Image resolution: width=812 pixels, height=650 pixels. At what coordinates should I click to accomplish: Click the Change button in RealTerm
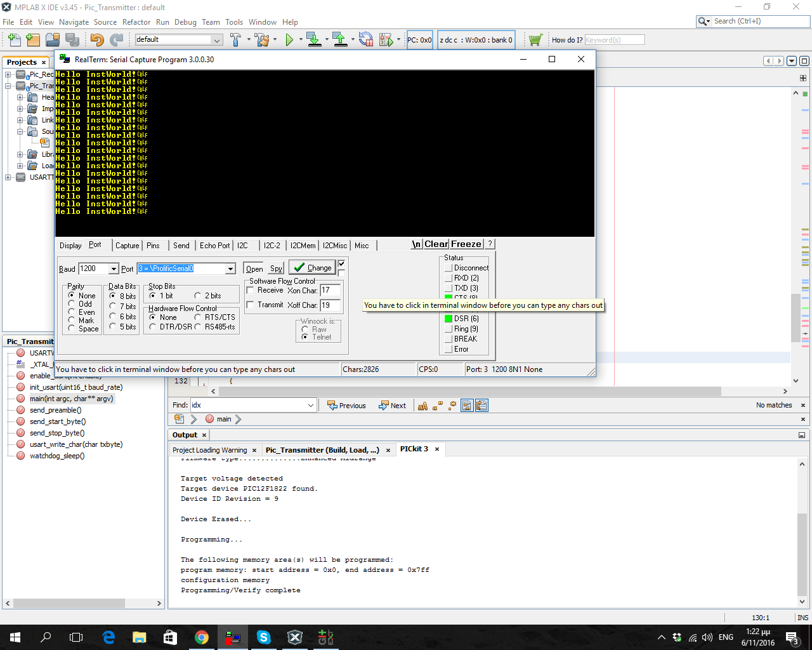pos(312,268)
